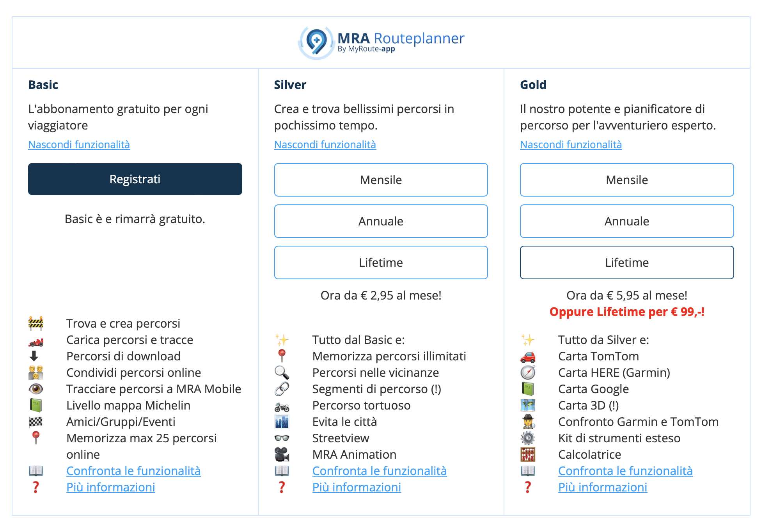Click the red pin icon beside Memorizza percorsi illimitati
Screen dimensions: 763x532
click(x=282, y=356)
